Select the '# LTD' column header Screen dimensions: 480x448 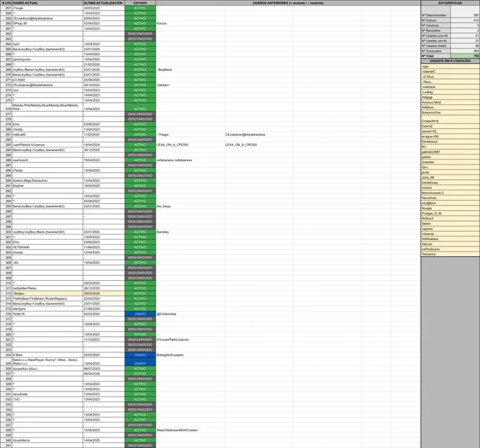point(6,3)
